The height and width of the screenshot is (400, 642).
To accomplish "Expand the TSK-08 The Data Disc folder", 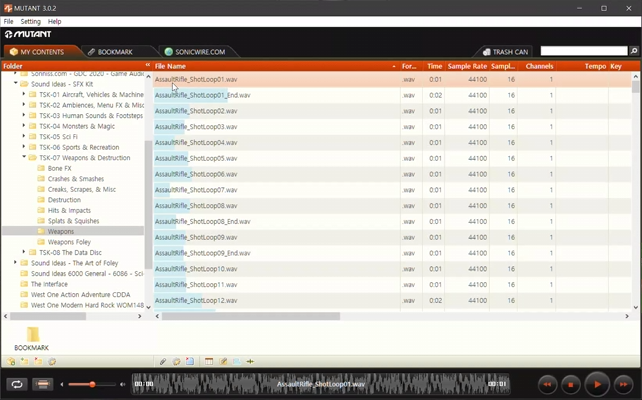I will (x=24, y=252).
